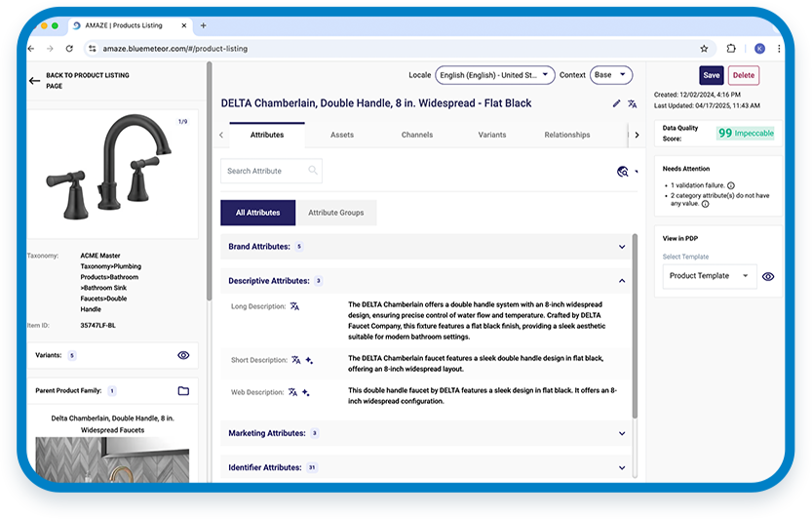Click the faucet product image
Screen dimensions: 812x519
[109, 166]
